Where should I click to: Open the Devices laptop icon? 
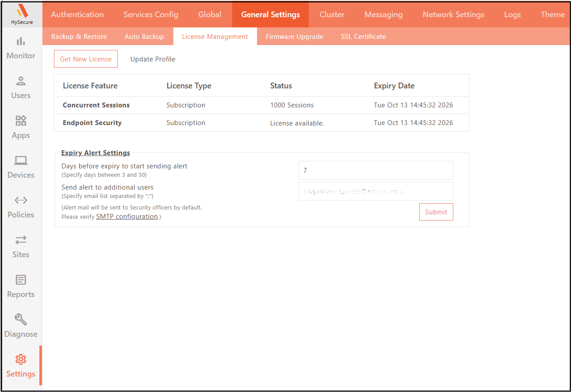coord(21,161)
